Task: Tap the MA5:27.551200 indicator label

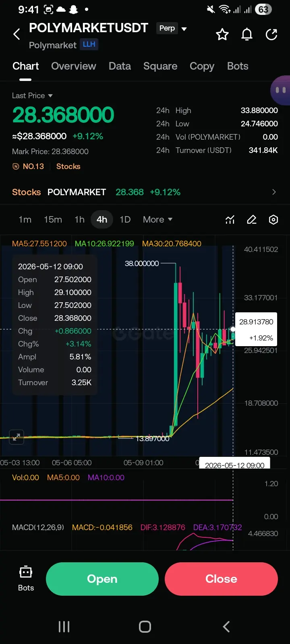Action: click(x=39, y=244)
